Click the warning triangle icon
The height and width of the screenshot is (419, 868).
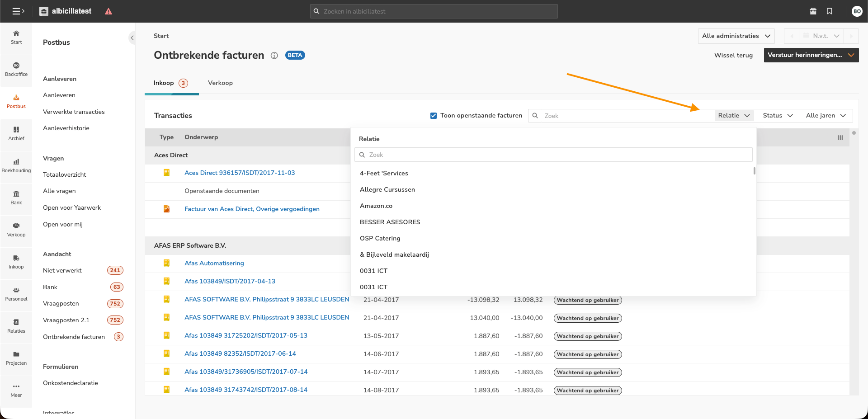[x=108, y=11]
